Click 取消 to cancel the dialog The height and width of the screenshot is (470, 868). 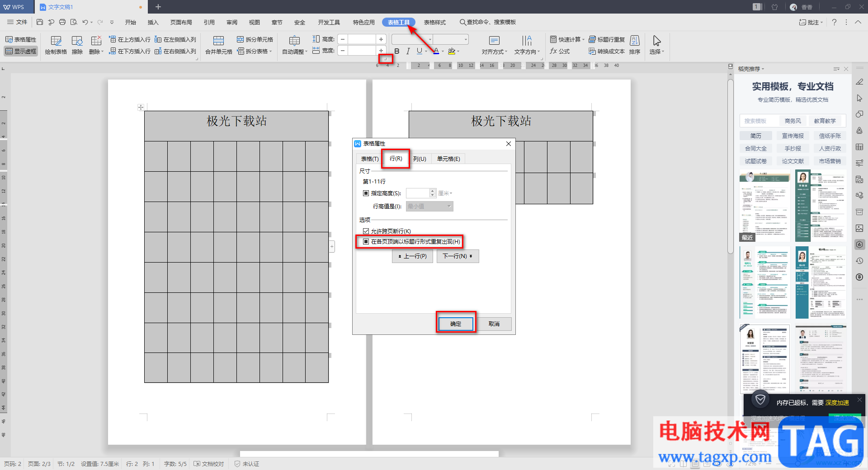click(x=494, y=324)
